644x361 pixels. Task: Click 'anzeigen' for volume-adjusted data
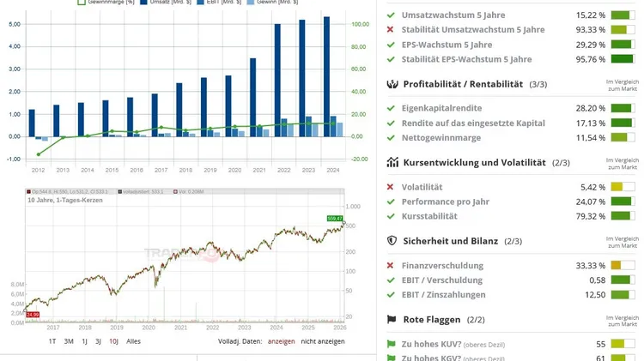point(281,341)
